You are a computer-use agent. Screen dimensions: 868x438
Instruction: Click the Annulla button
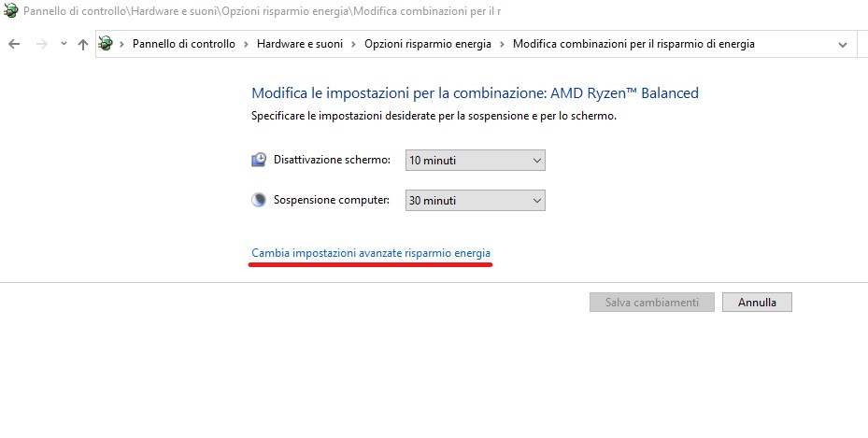(x=757, y=303)
